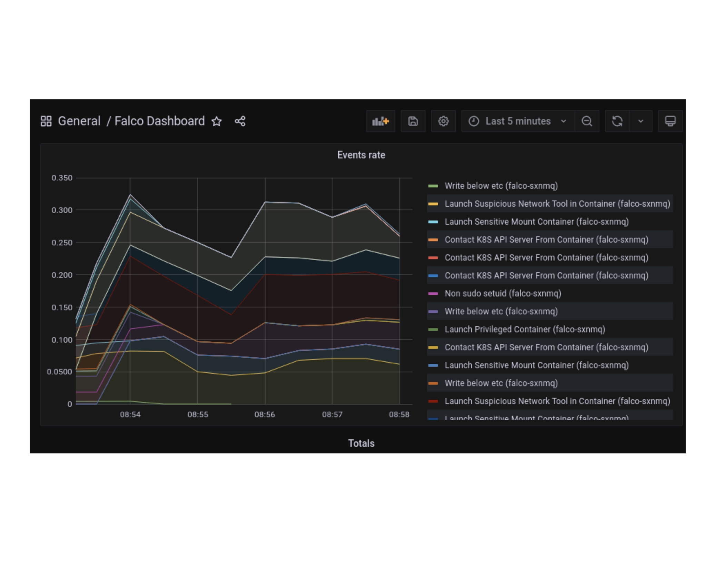
Task: Cycle the view mode monitor icon
Action: click(670, 121)
